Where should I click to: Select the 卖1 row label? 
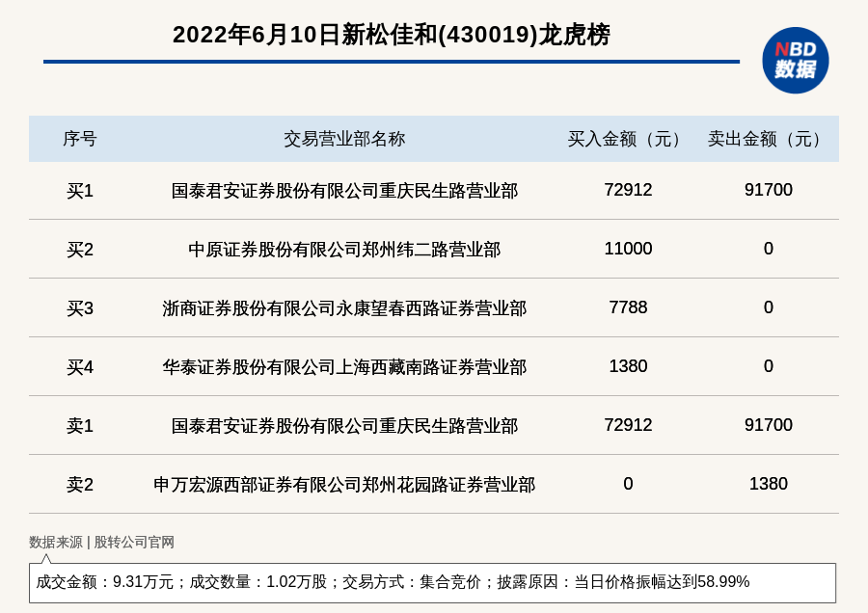[x=80, y=425]
